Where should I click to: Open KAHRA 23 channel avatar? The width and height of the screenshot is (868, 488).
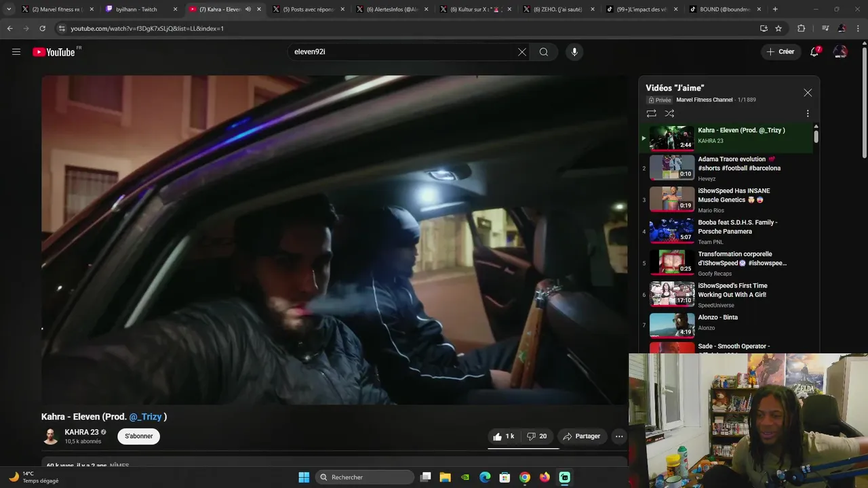51,436
